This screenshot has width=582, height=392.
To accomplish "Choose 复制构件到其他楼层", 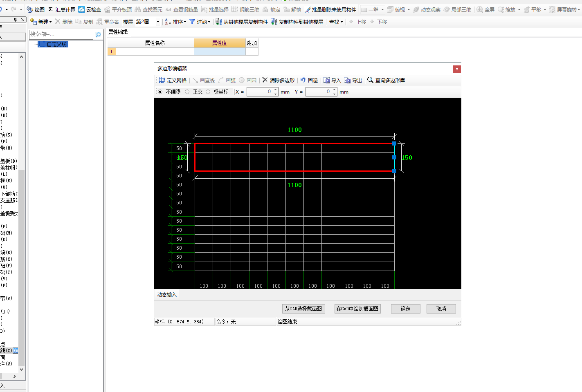I will click(297, 22).
